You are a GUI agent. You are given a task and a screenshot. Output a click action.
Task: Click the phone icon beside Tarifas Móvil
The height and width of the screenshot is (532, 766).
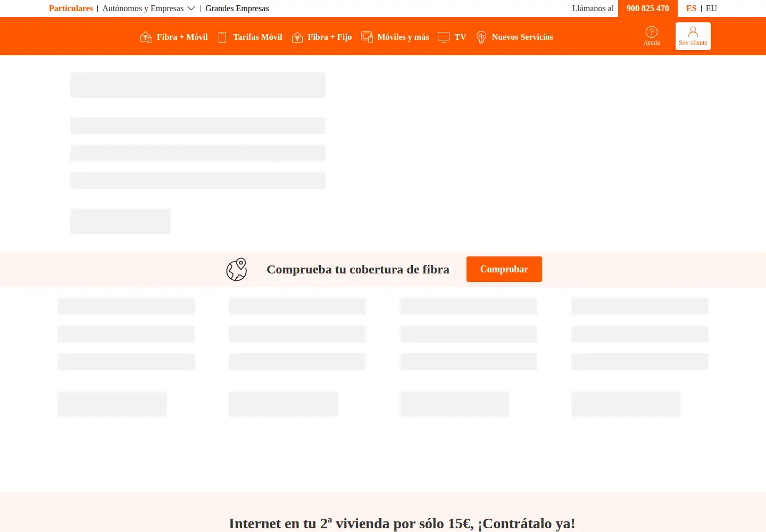coord(222,37)
